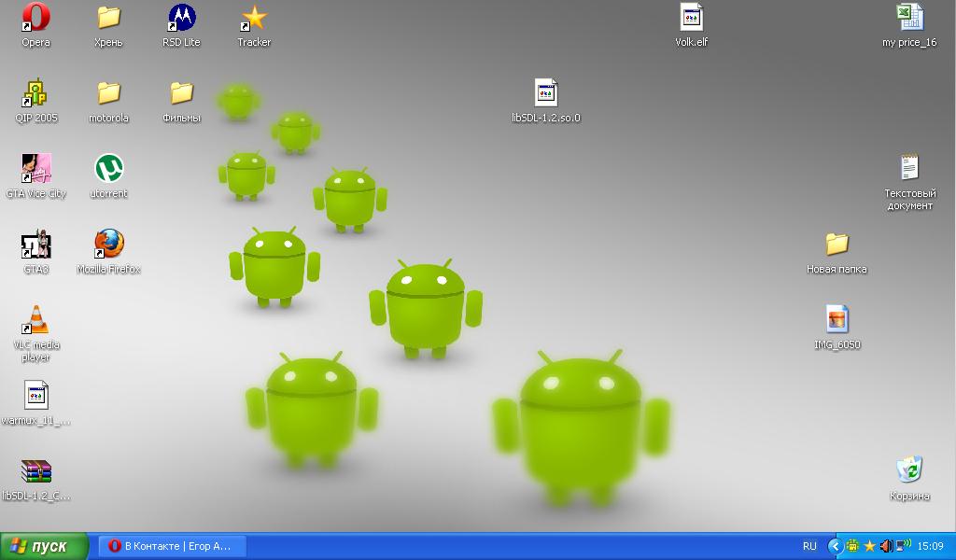956x560 pixels.
Task: Select the libSDL-1.2_C... archive icon
Action: 36,471
